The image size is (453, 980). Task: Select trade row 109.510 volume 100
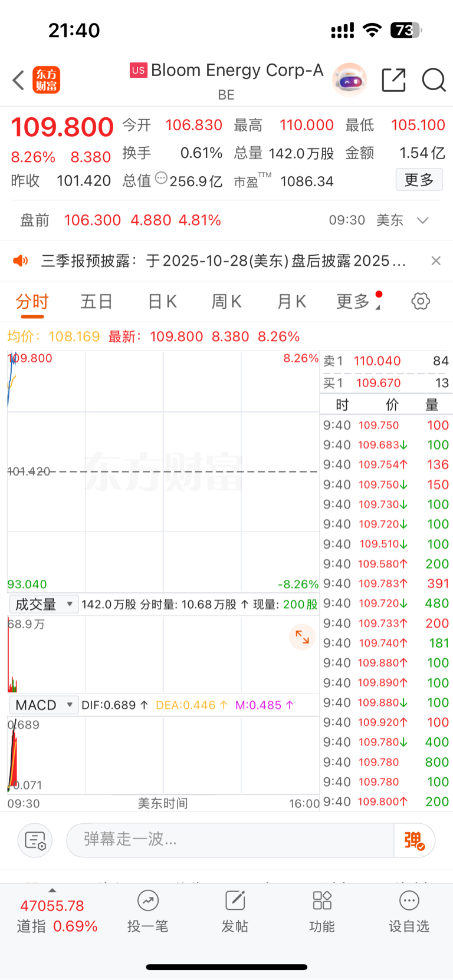[386, 544]
